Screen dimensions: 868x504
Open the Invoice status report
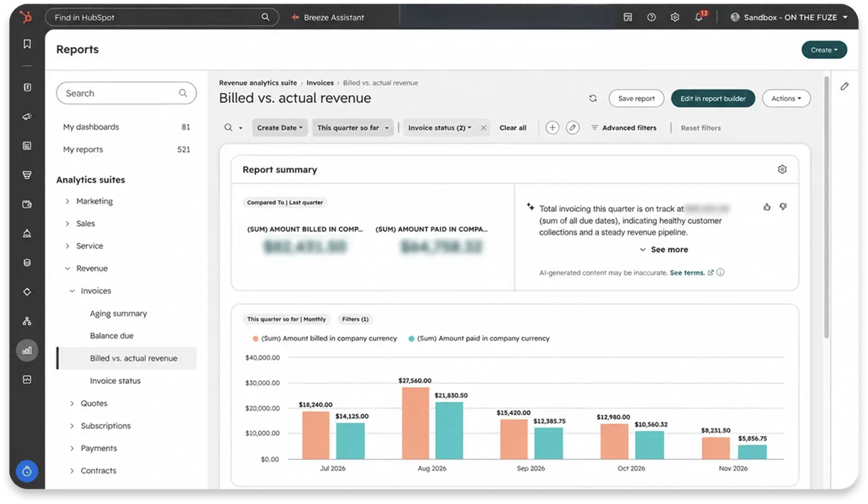click(115, 381)
